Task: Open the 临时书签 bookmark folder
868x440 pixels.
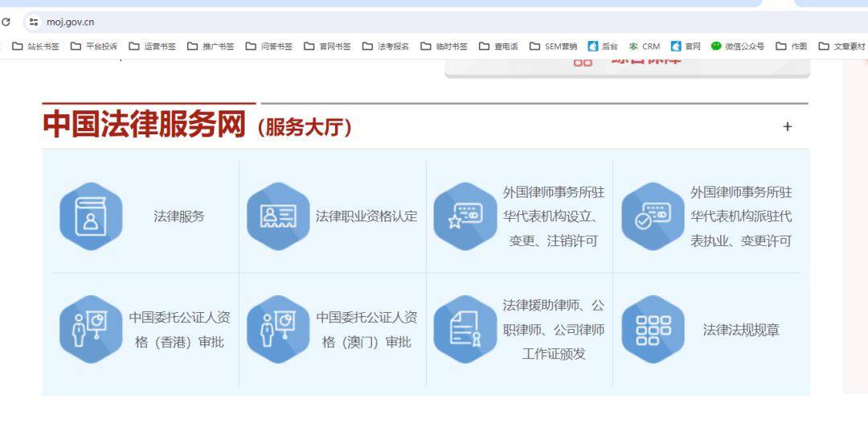Action: tap(444, 46)
